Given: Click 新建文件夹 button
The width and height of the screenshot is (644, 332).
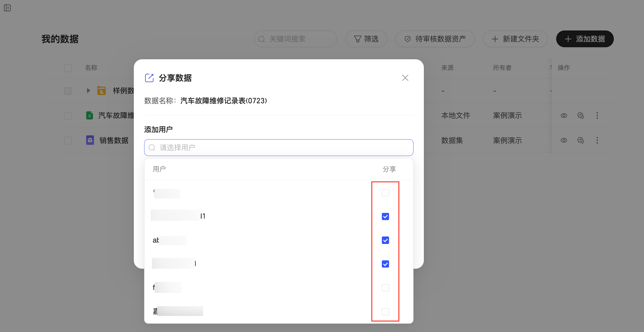Looking at the screenshot, I should click(515, 39).
